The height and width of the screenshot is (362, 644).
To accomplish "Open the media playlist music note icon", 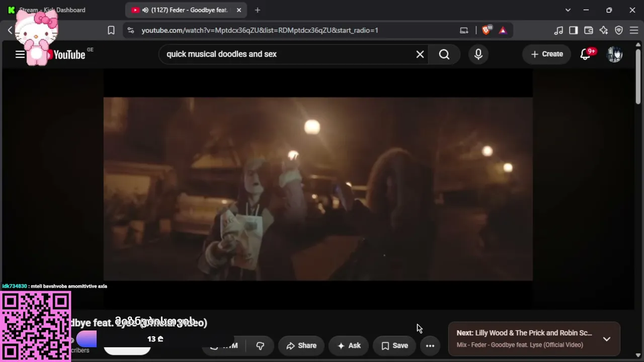I will [558, 30].
